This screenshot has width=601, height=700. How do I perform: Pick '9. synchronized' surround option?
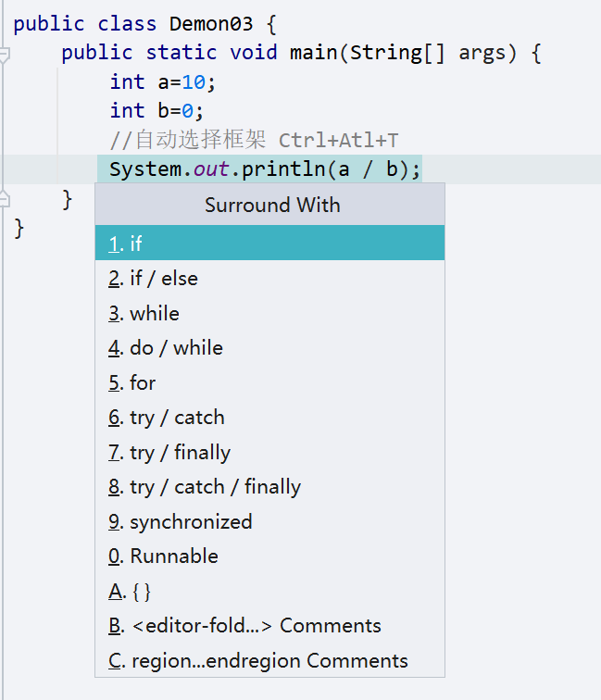pos(269,521)
